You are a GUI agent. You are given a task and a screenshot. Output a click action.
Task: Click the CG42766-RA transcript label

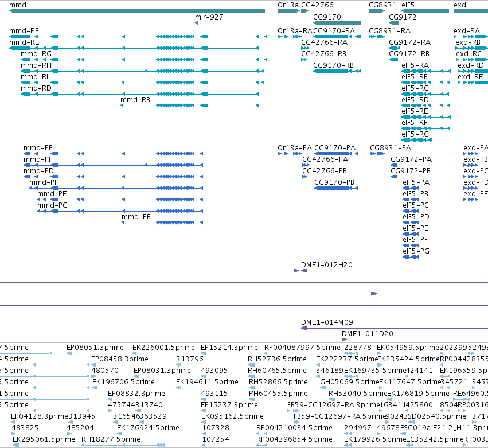(324, 42)
